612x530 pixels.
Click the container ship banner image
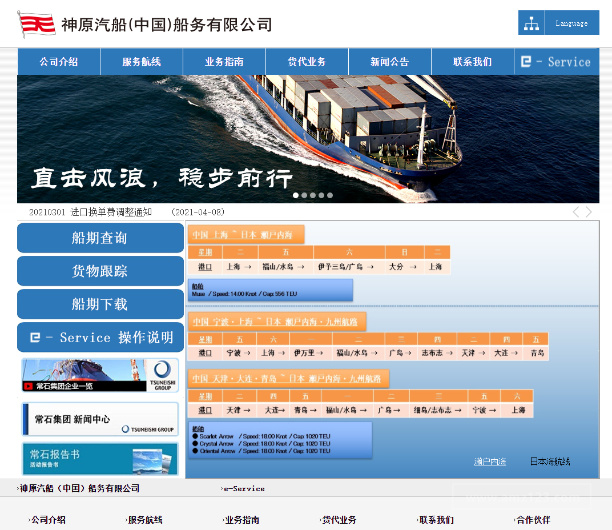coord(308,139)
